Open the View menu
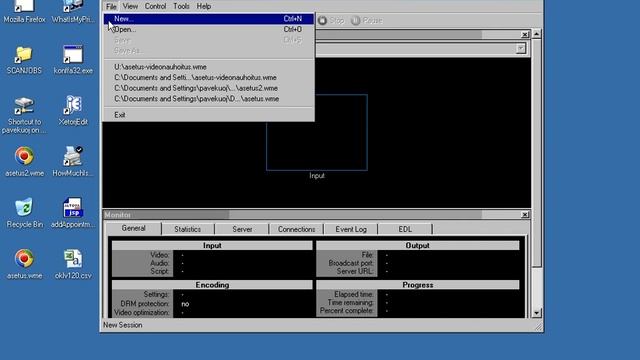The height and width of the screenshot is (360, 640). 130,6
